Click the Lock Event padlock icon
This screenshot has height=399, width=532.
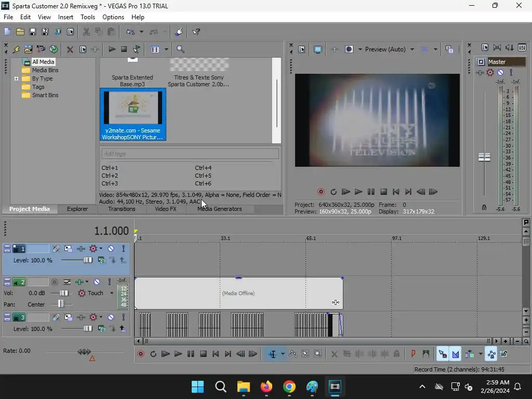pos(396,354)
